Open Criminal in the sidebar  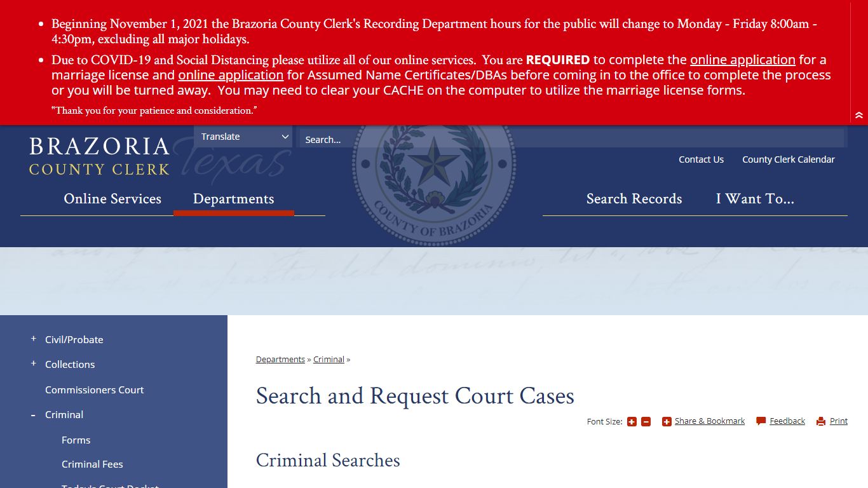tap(64, 414)
